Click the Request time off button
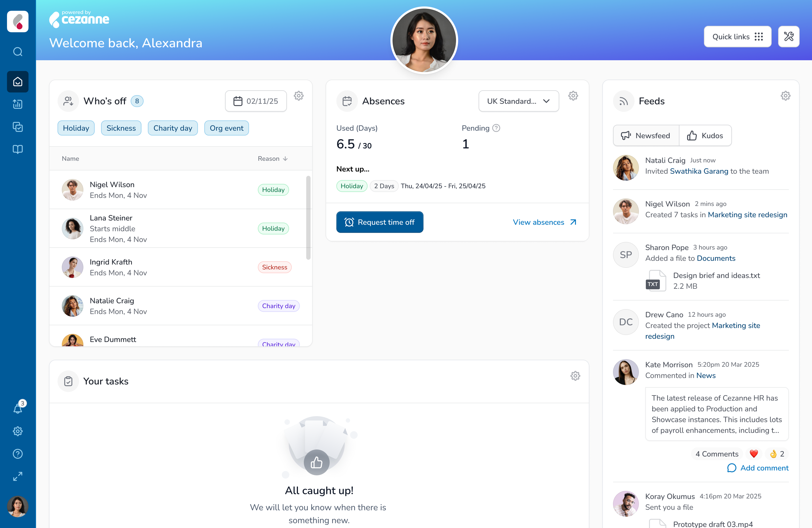The height and width of the screenshot is (528, 812). (380, 222)
